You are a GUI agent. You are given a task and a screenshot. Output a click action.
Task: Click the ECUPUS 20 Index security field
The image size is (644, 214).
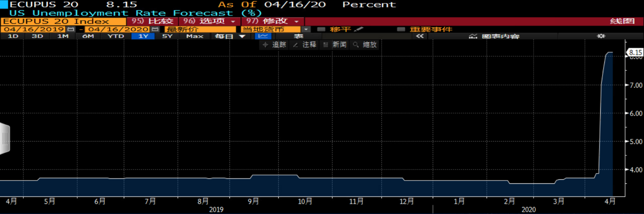63,22
